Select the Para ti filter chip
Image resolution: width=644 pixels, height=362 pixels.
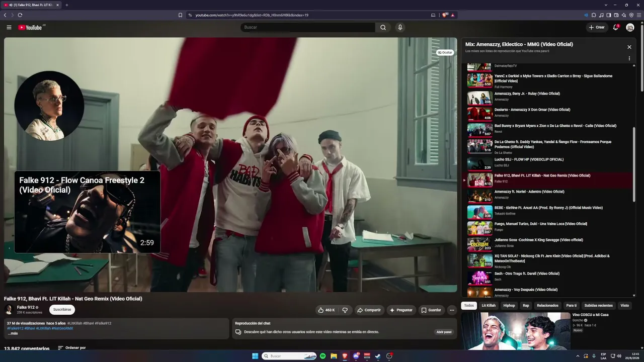pyautogui.click(x=572, y=305)
